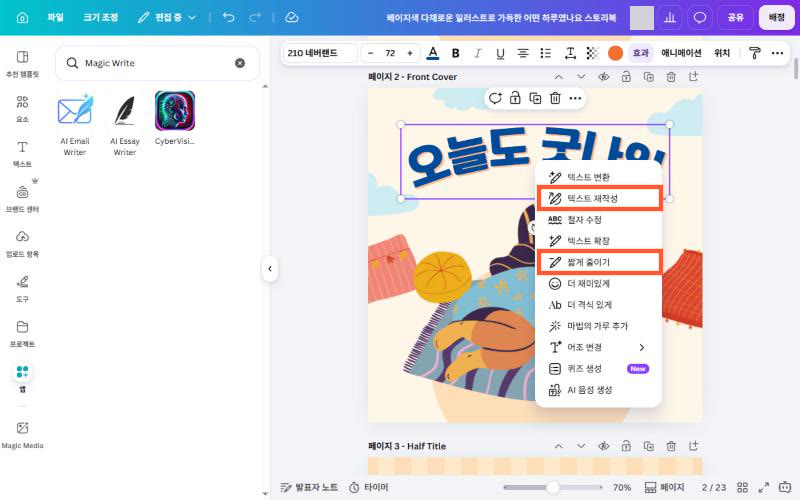Image resolution: width=800 pixels, height=500 pixels.
Task: Select 텍스트 재작성 menu item
Action: [x=599, y=198]
